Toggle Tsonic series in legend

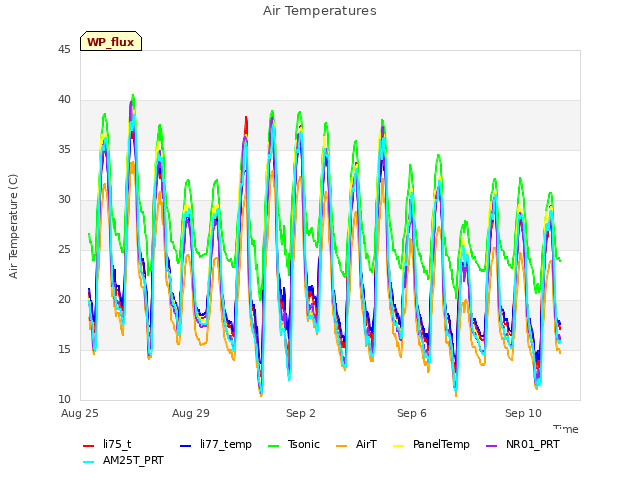pyautogui.click(x=293, y=444)
